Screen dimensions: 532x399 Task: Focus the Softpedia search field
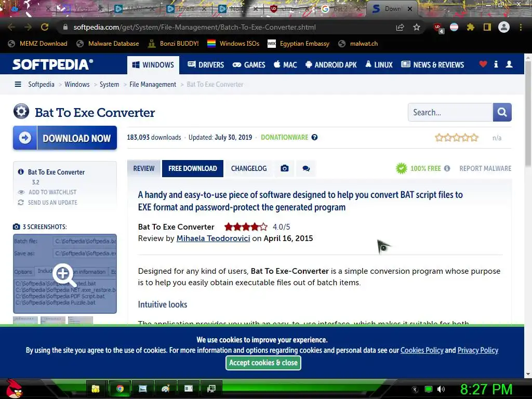click(x=450, y=112)
